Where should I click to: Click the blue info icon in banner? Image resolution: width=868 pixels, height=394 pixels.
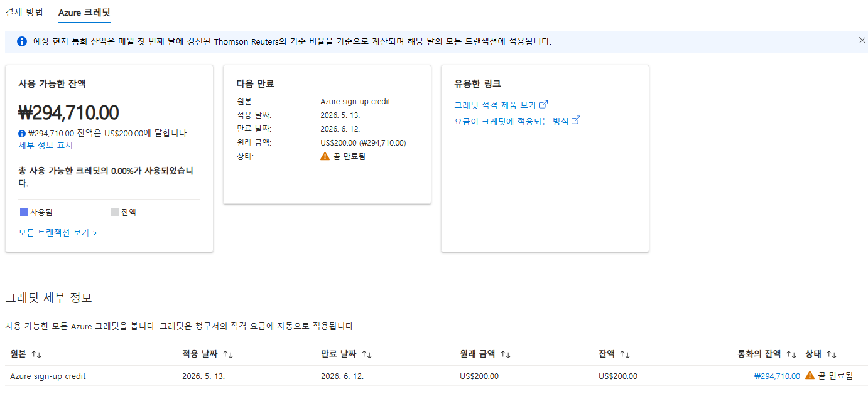tap(22, 41)
